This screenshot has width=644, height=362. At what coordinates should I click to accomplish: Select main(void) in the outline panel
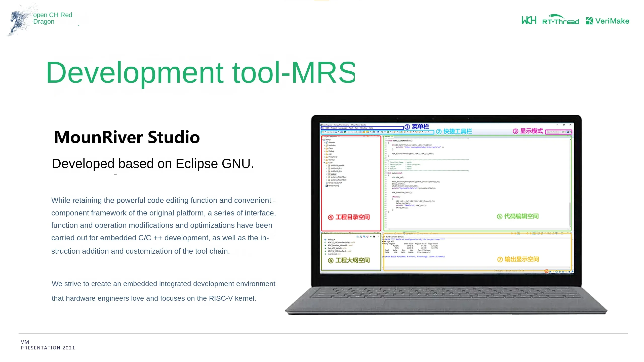click(332, 254)
